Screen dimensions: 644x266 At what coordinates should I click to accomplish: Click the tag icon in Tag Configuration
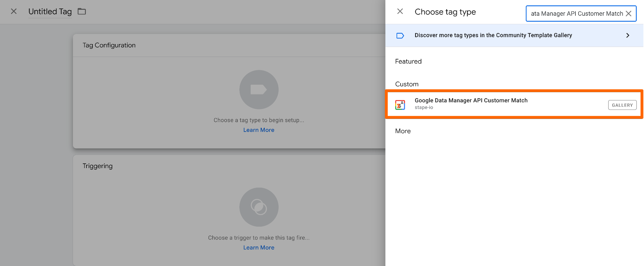click(259, 90)
